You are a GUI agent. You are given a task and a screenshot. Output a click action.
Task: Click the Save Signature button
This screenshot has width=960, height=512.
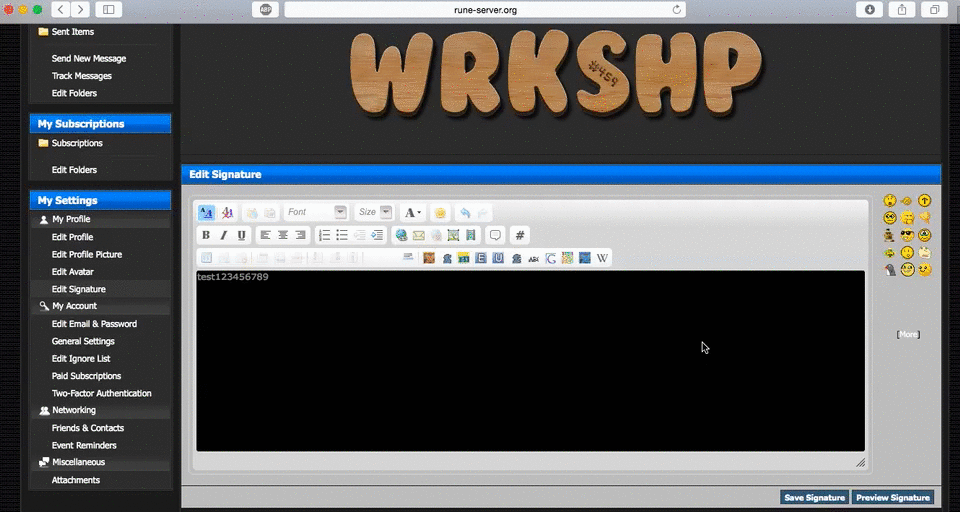[x=814, y=497]
